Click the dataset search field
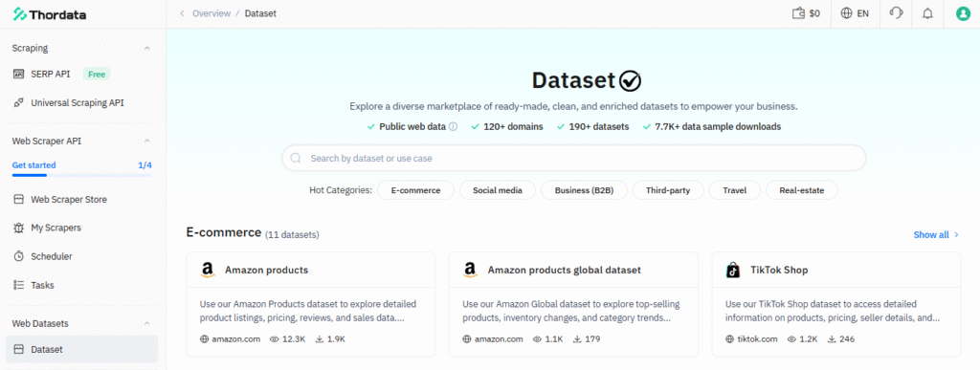This screenshot has height=370, width=980. pos(574,159)
